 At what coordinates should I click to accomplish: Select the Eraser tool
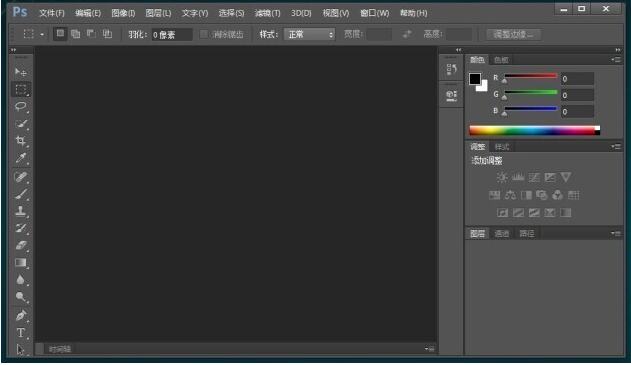click(x=21, y=245)
